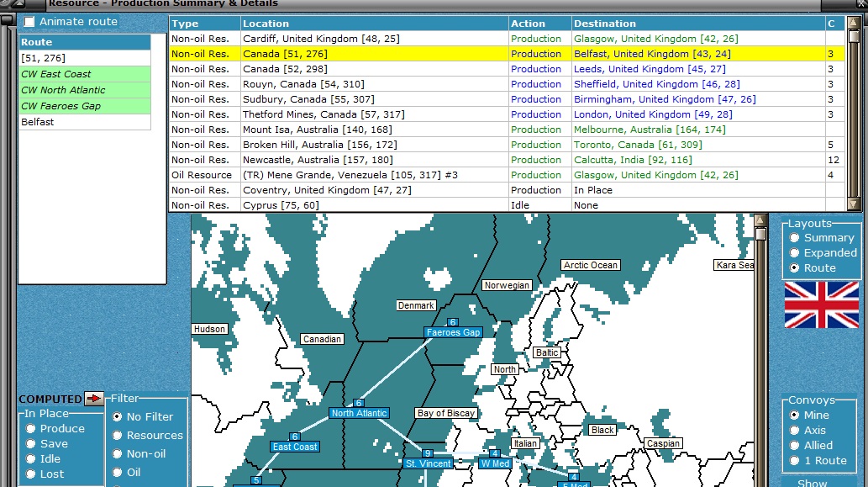Enable the Animate route checkbox
The height and width of the screenshot is (487, 868).
(29, 22)
